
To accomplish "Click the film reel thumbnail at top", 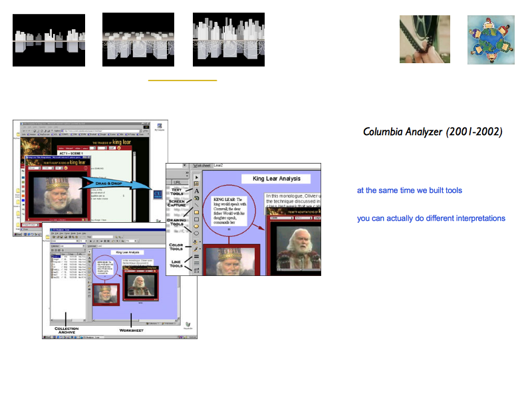I will (425, 39).
